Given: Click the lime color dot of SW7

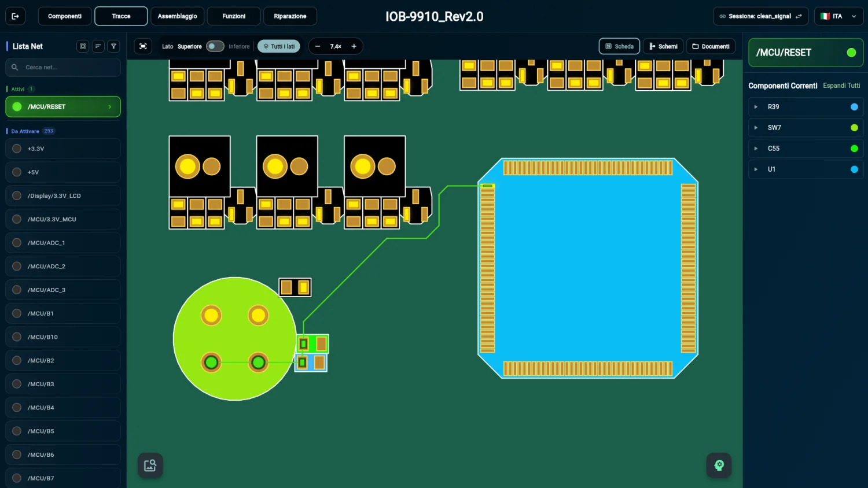Looking at the screenshot, I should coord(854,128).
